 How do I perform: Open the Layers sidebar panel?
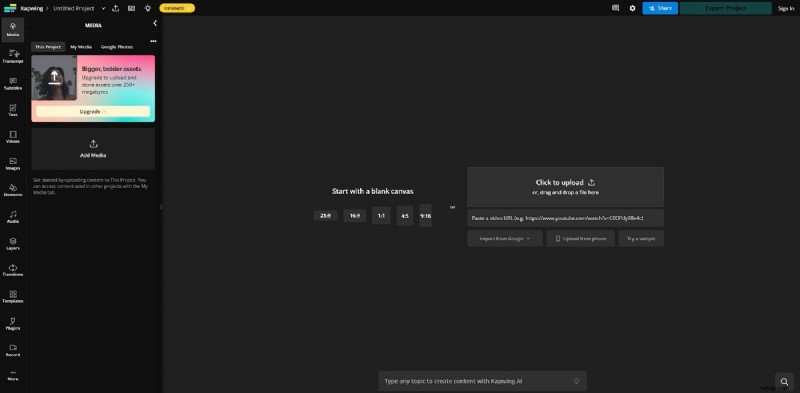point(13,243)
